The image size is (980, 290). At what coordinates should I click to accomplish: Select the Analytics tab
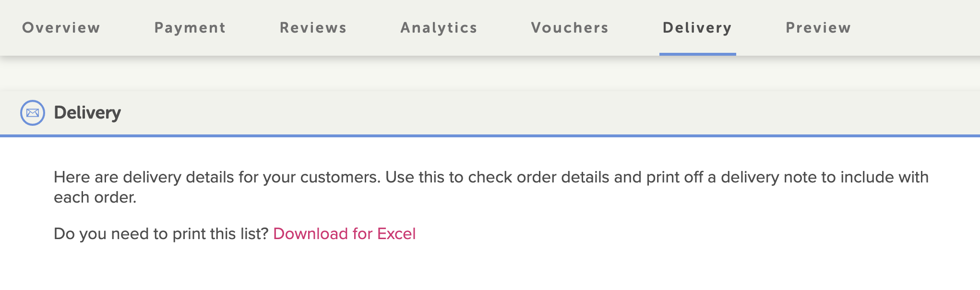[439, 28]
